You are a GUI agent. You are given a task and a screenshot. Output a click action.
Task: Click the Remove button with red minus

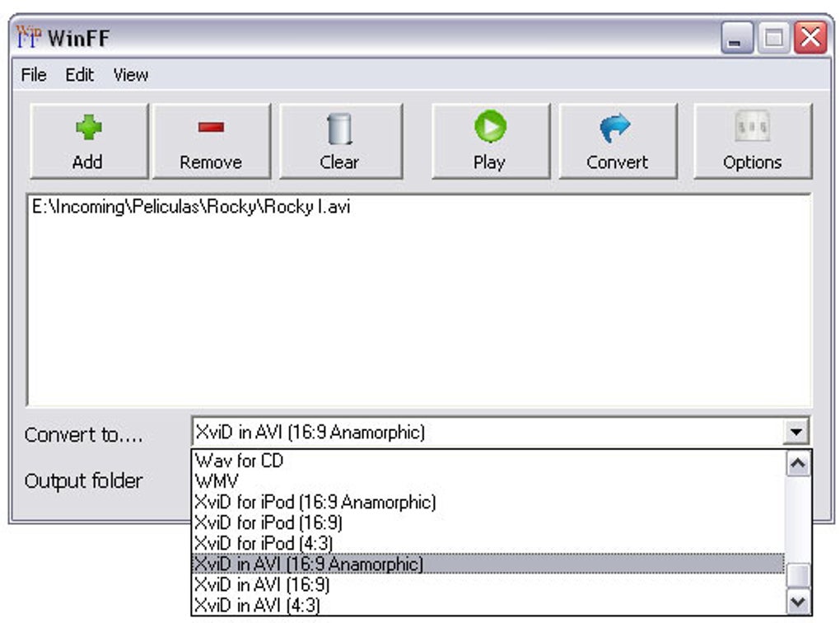pyautogui.click(x=211, y=141)
